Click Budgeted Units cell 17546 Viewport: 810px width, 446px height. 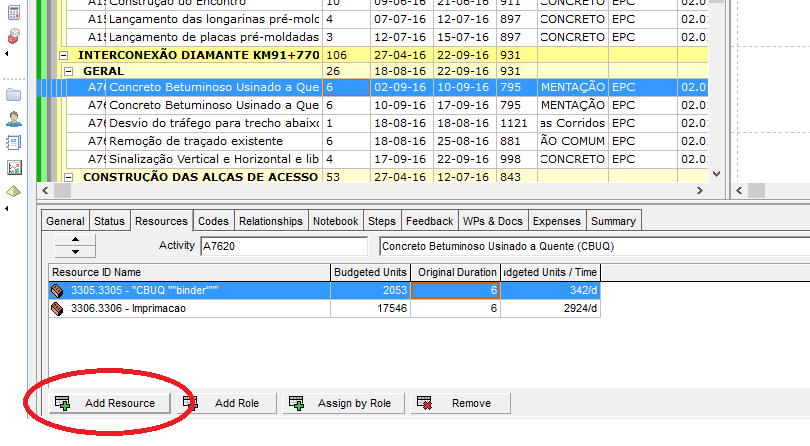pos(370,309)
